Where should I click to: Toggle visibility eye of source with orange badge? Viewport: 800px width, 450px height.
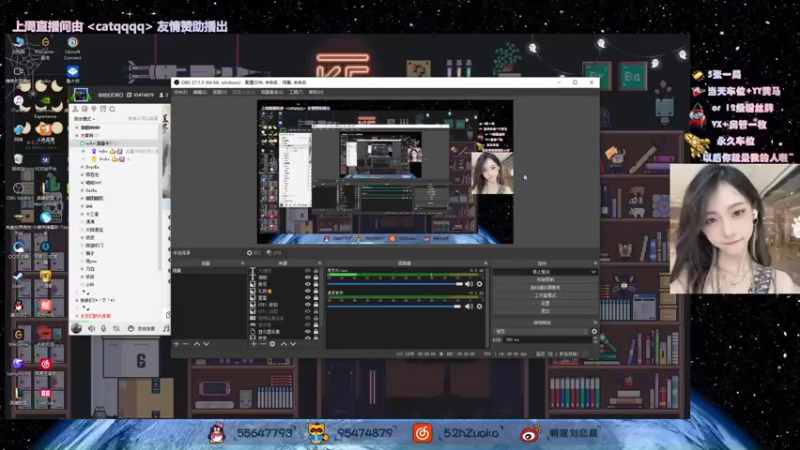coord(307,291)
